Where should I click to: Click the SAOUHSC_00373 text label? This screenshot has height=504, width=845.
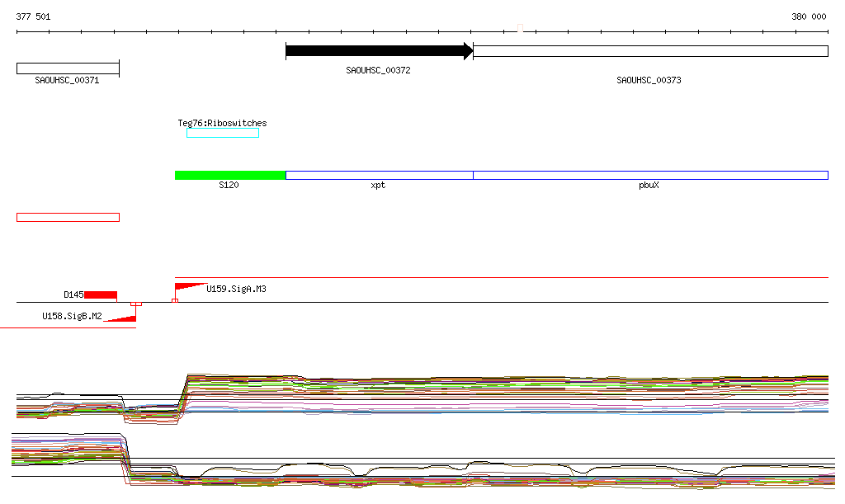(x=649, y=80)
